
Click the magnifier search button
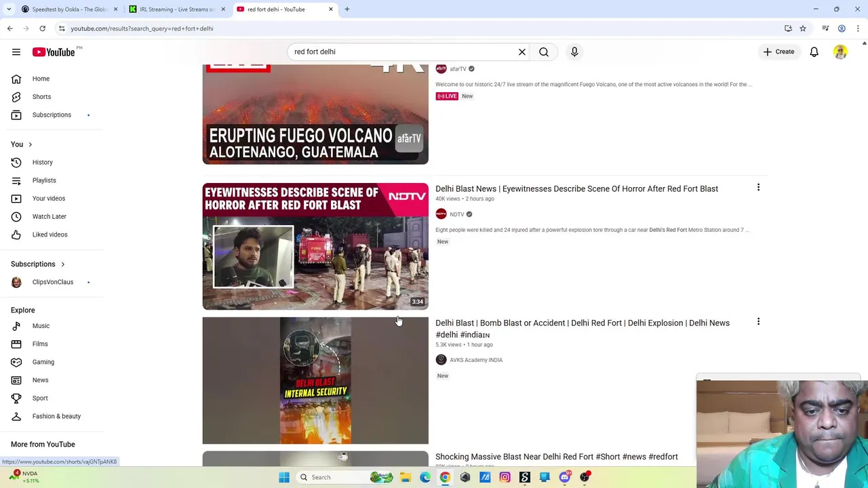pos(544,52)
